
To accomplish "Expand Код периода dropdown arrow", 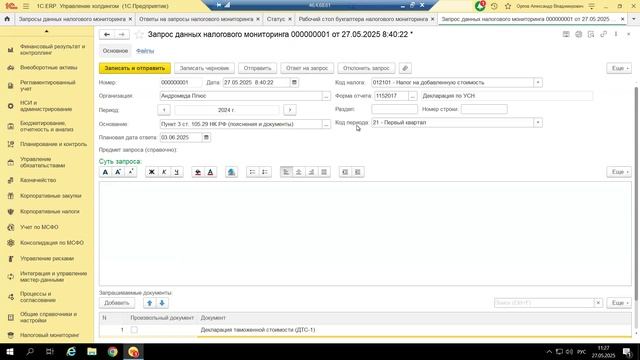I will click(538, 122).
